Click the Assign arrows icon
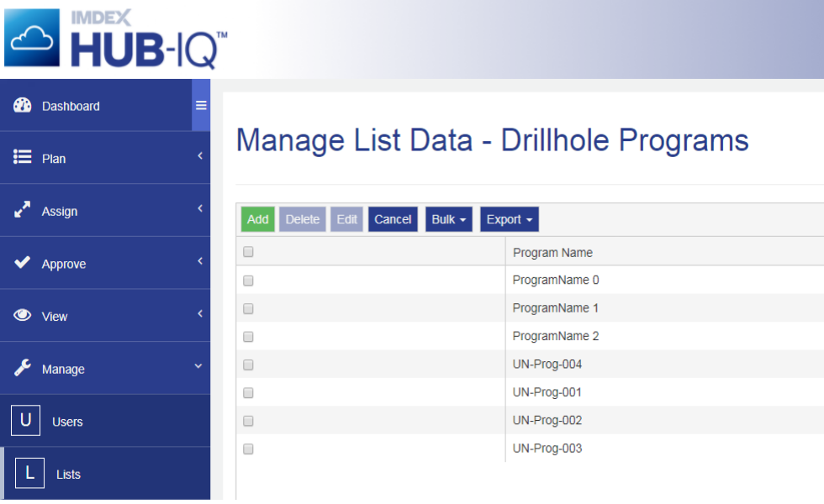Screen dimensions: 824x504 23,211
